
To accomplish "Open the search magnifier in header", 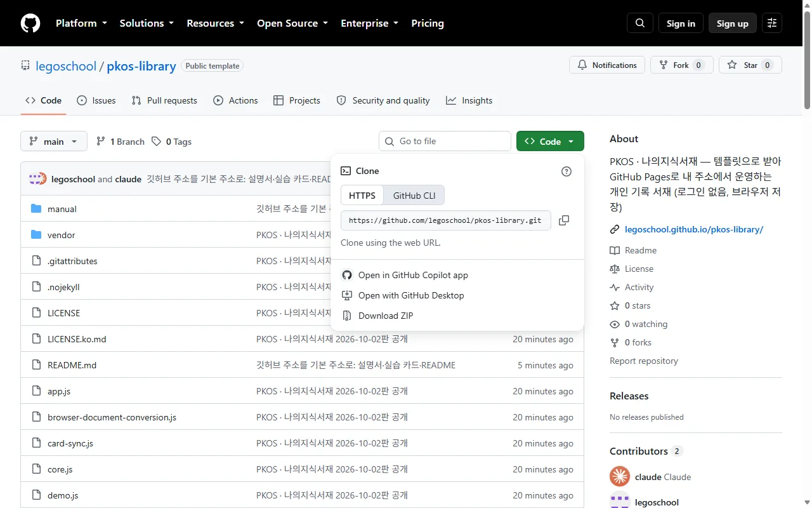I will [640, 23].
